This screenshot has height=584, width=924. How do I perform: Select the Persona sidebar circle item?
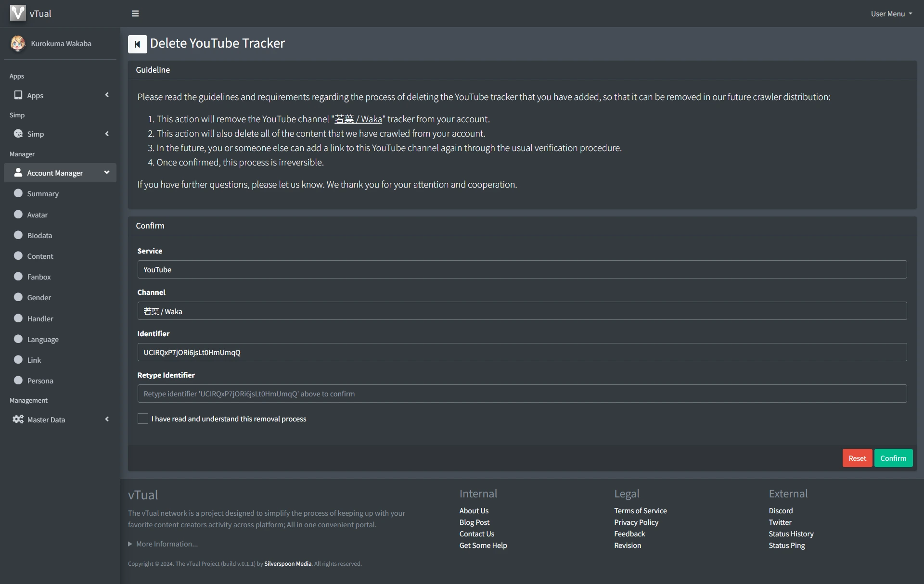(18, 381)
